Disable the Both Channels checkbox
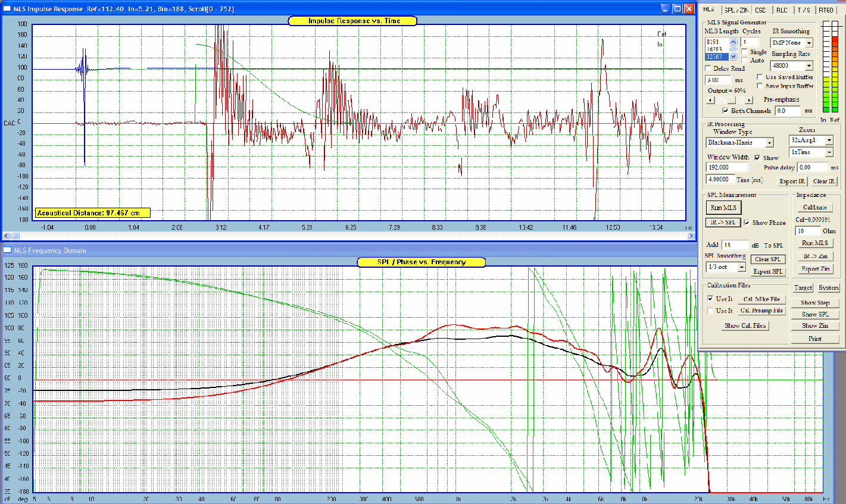Image resolution: width=846 pixels, height=504 pixels. click(x=725, y=111)
